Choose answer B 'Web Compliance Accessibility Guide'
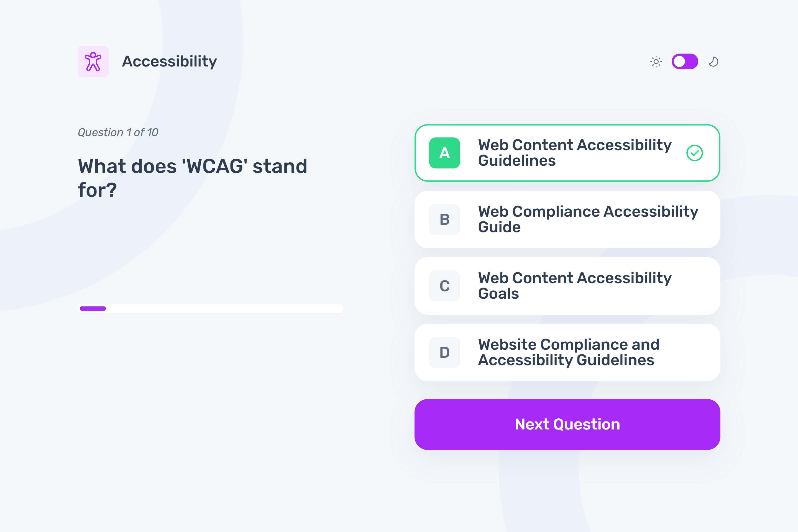The width and height of the screenshot is (798, 532). pyautogui.click(x=567, y=219)
